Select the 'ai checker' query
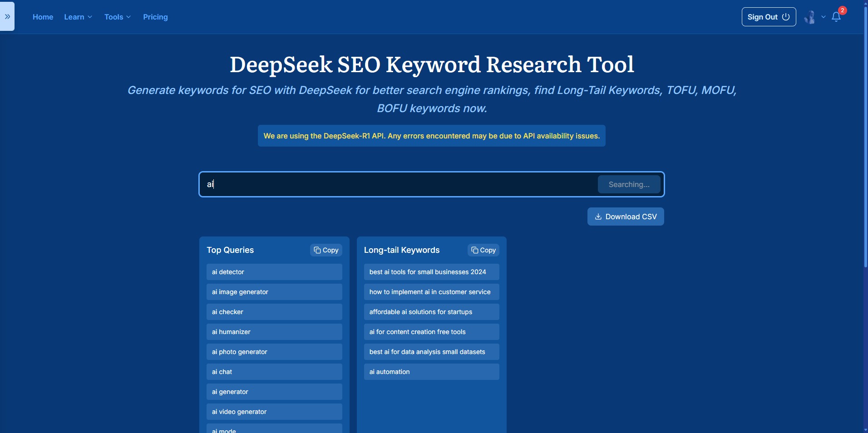868x433 pixels. [x=274, y=312]
